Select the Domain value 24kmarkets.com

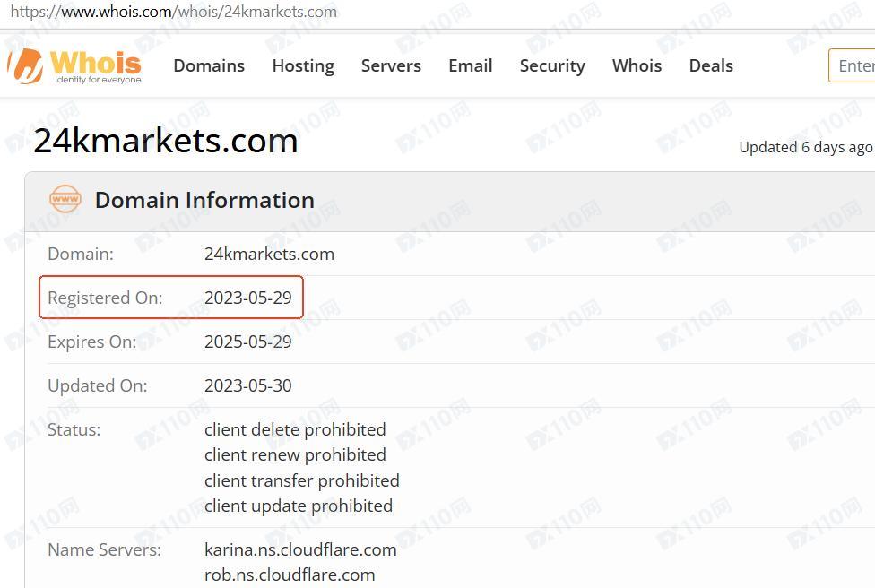(269, 254)
